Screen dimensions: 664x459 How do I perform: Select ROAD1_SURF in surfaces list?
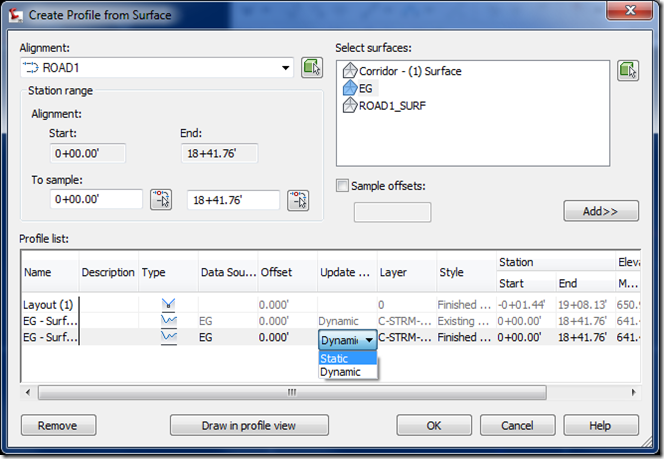point(392,105)
